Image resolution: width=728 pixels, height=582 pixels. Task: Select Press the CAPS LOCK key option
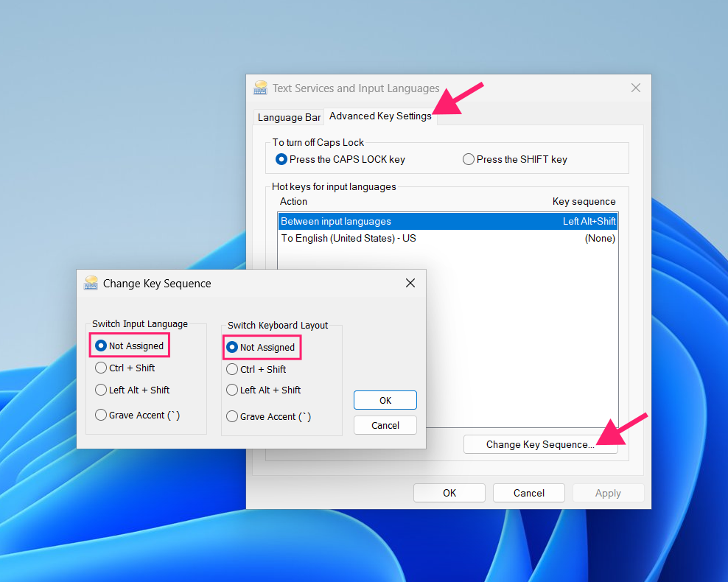point(340,159)
